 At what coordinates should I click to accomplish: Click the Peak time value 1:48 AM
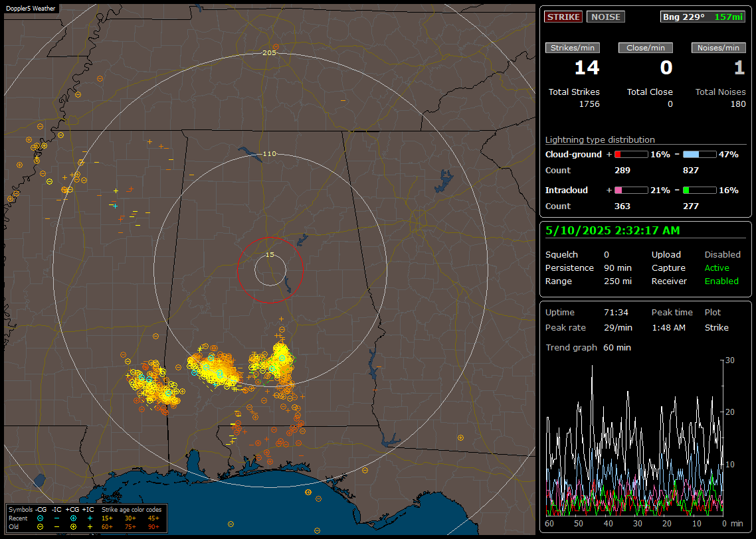(x=668, y=327)
